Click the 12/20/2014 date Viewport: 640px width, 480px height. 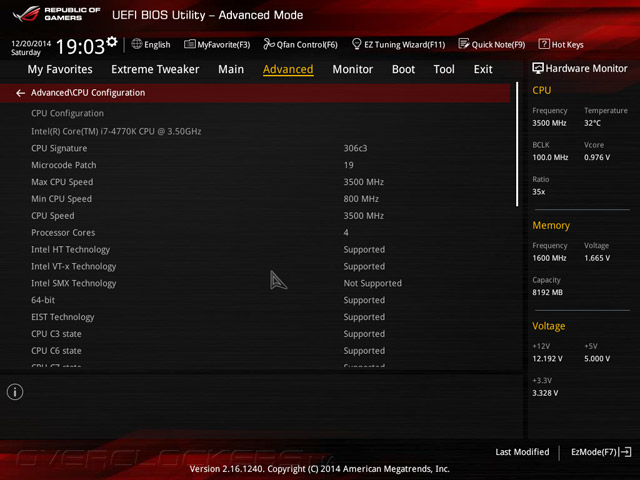coord(31,44)
